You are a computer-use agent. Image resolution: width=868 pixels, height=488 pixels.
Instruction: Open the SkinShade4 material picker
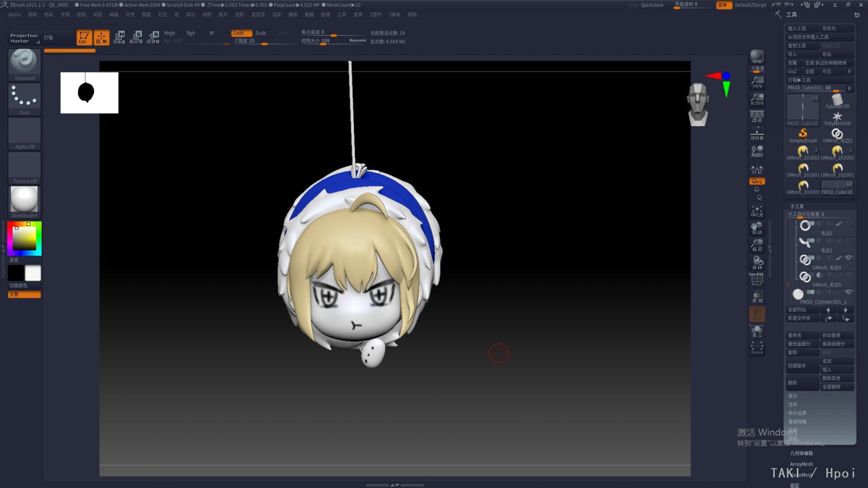point(24,202)
